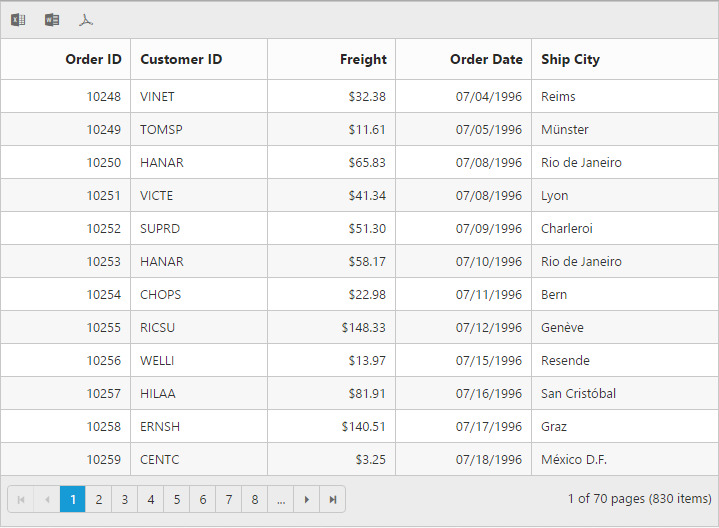
Task: Go to first page in pager
Action: coord(21,499)
